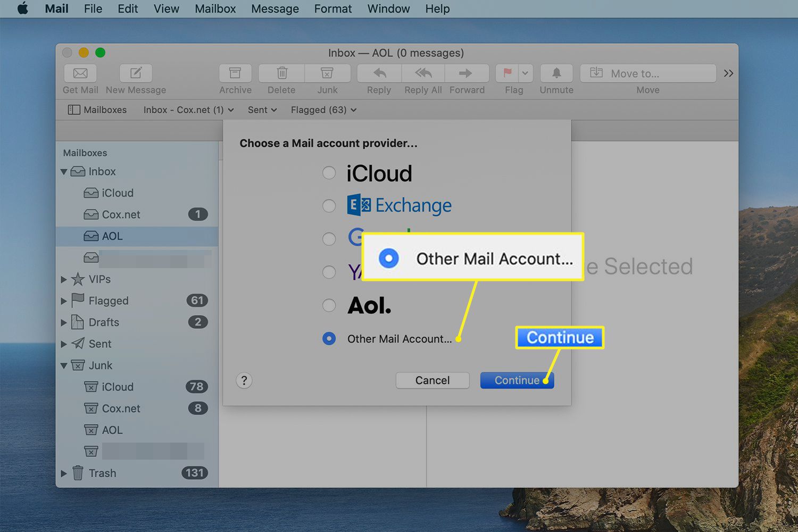Click the Reply arrow icon
This screenshot has height=532, width=798.
pos(379,73)
